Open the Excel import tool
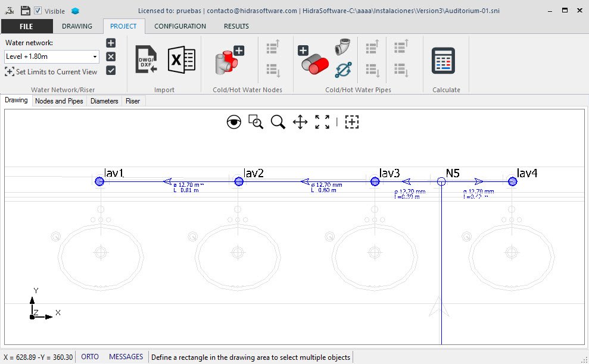589x364 pixels. click(181, 59)
